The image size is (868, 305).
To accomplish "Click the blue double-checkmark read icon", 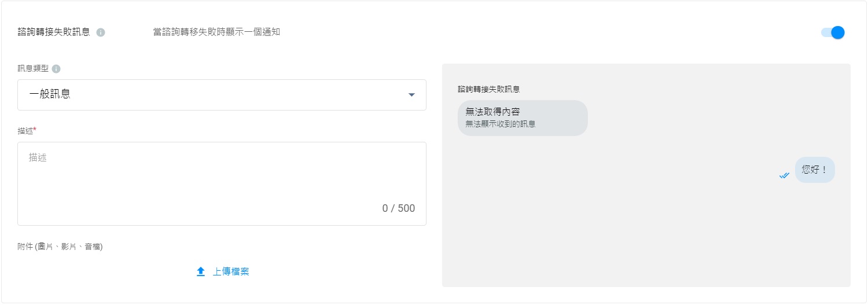I will 784,175.
